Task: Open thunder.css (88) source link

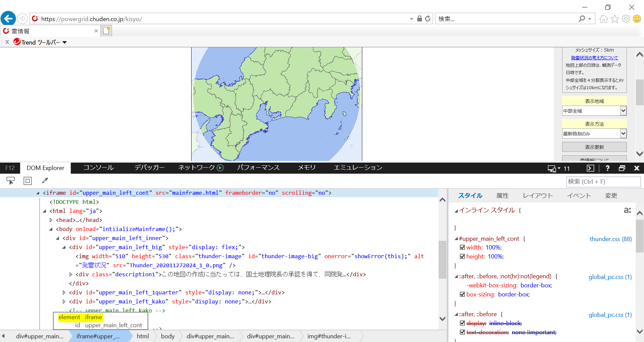Action: pyautogui.click(x=611, y=239)
